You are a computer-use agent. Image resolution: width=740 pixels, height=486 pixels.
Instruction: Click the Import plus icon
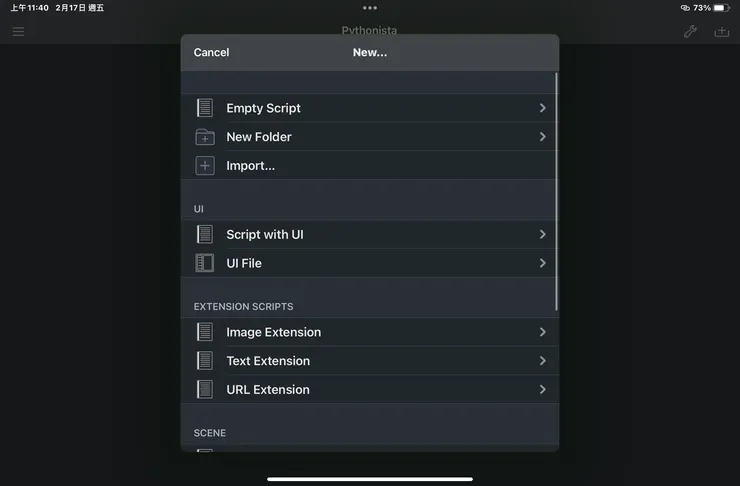click(x=205, y=166)
